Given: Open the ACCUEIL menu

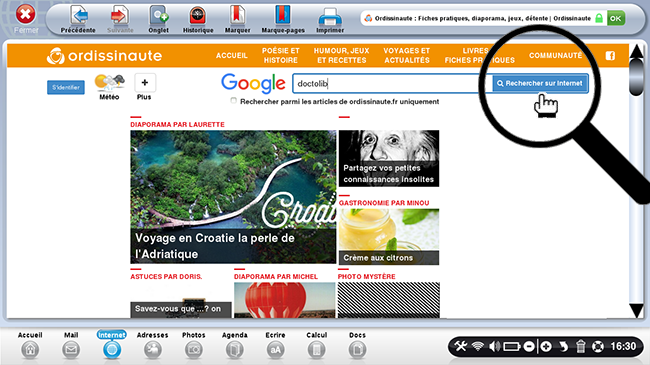Looking at the screenshot, I should (x=231, y=56).
